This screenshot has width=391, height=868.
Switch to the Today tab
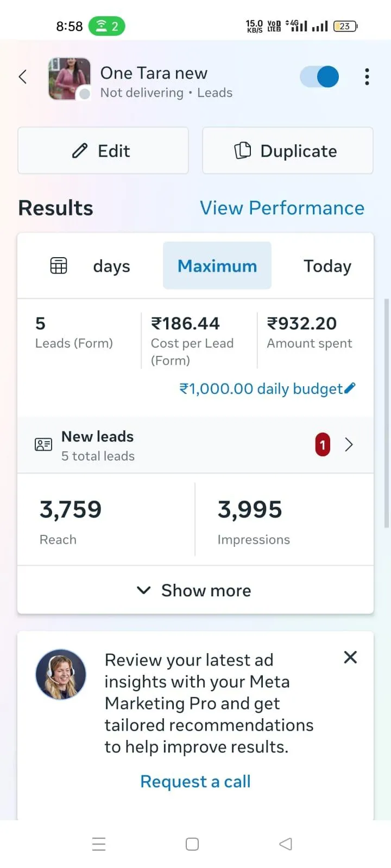(327, 266)
